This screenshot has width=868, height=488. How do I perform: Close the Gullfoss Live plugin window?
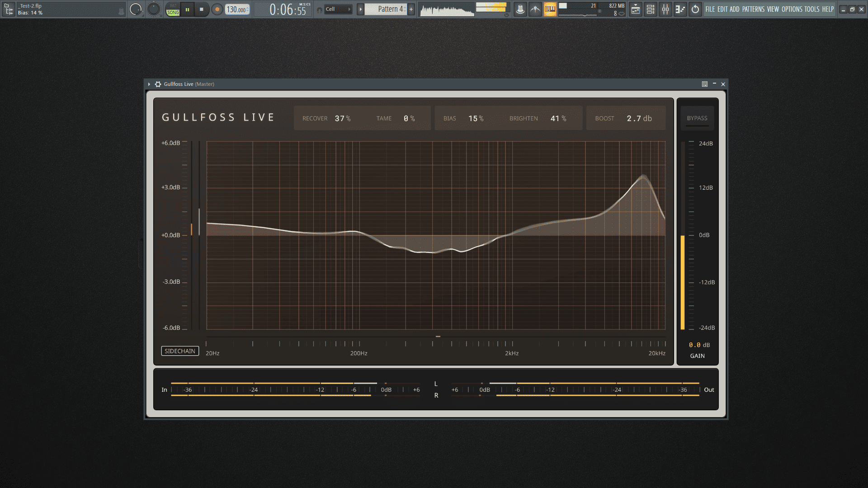[723, 84]
